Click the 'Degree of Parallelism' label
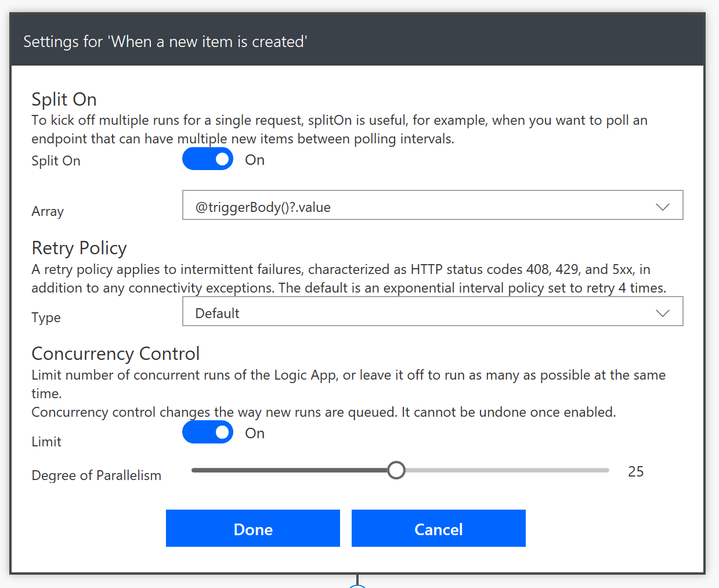The width and height of the screenshot is (719, 588). point(96,475)
